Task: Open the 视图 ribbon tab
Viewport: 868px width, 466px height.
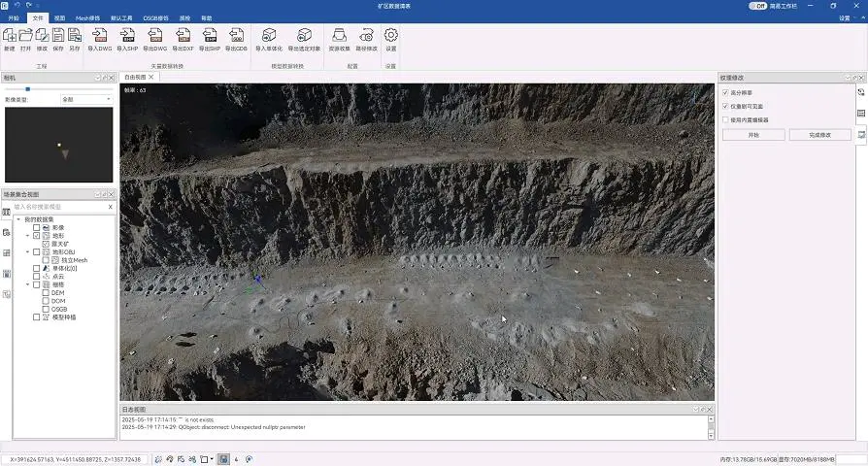Action: coord(60,18)
